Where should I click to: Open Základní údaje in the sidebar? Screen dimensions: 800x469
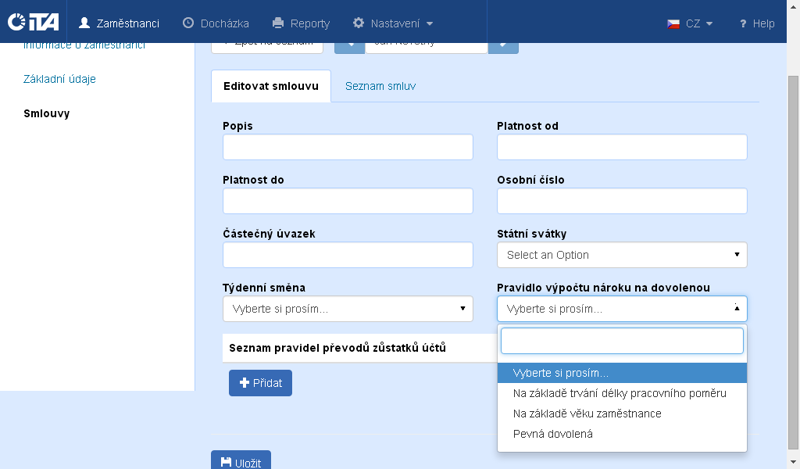(x=60, y=79)
